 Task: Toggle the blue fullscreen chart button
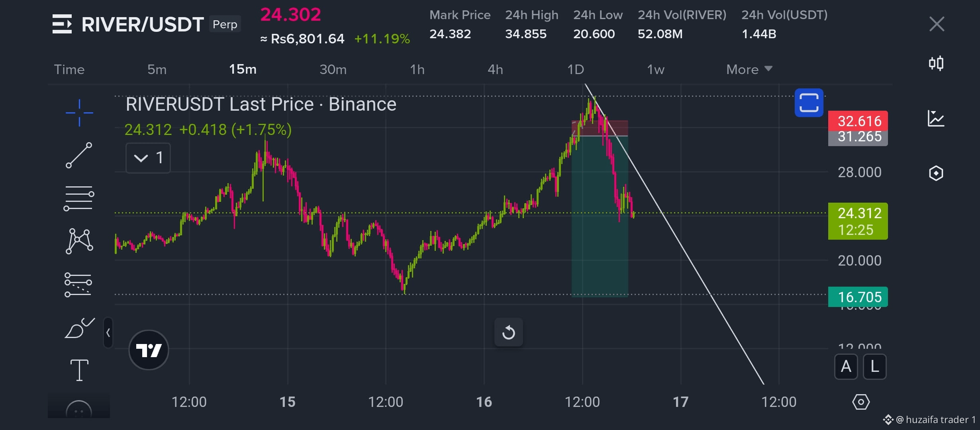click(x=809, y=103)
